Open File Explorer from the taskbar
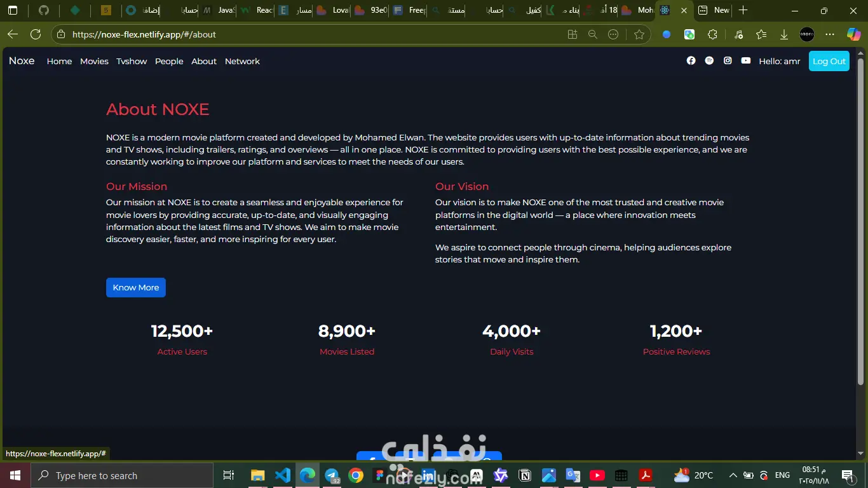Screen dimensions: 868x488 tap(257, 475)
